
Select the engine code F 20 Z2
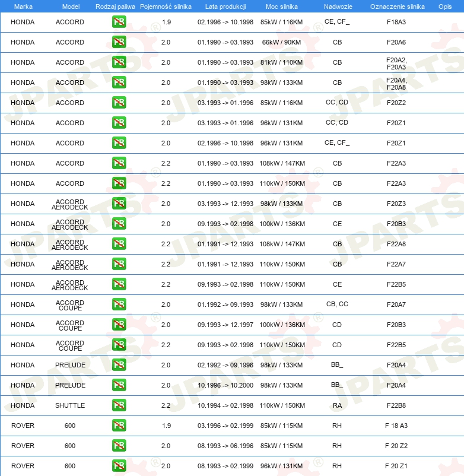(x=396, y=446)
